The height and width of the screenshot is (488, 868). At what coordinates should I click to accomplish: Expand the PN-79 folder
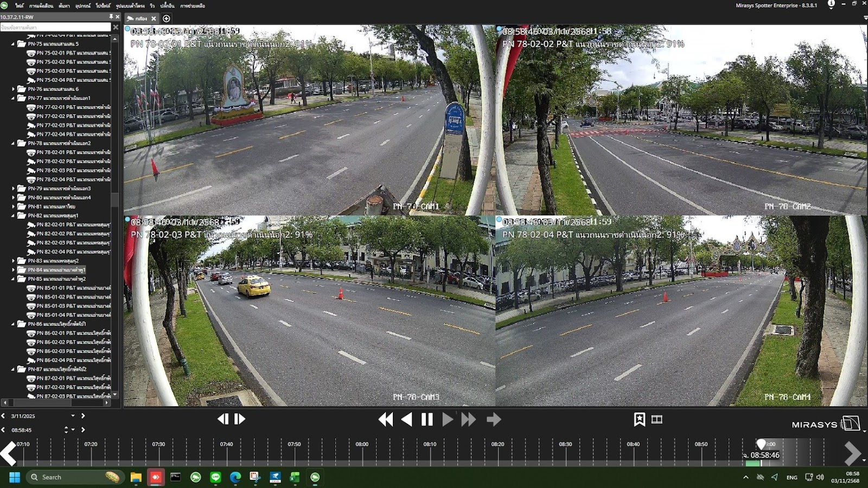(x=13, y=189)
